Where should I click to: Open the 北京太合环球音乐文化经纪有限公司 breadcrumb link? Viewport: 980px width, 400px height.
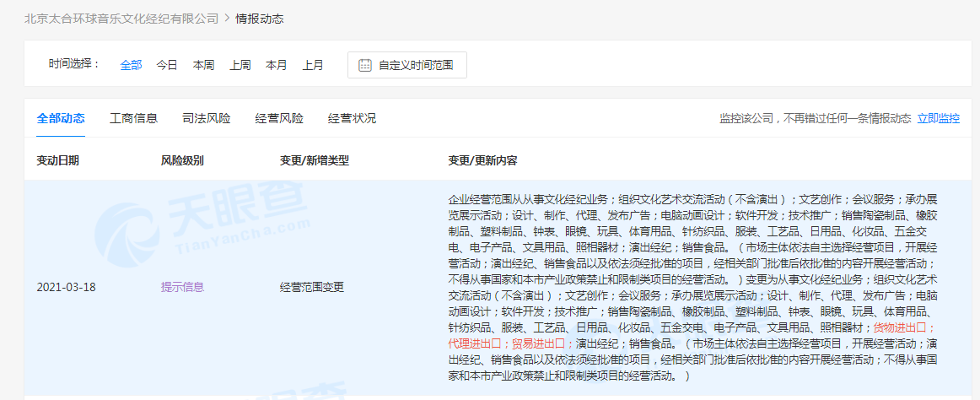tap(121, 19)
